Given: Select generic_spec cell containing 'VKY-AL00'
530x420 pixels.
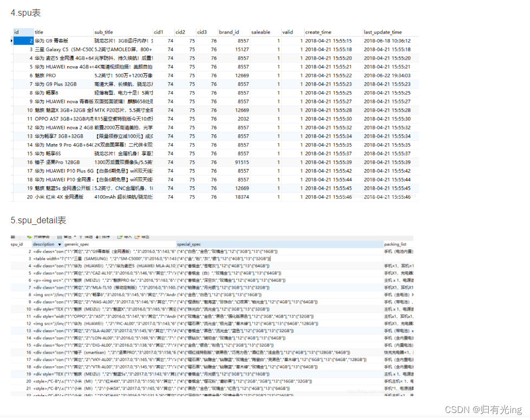Looking at the screenshot, I should pyautogui.click(x=120, y=360).
